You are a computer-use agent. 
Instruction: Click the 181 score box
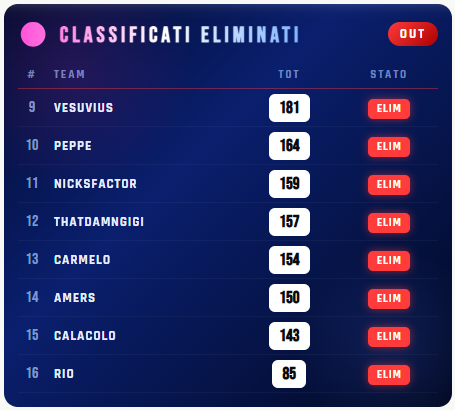click(x=289, y=108)
